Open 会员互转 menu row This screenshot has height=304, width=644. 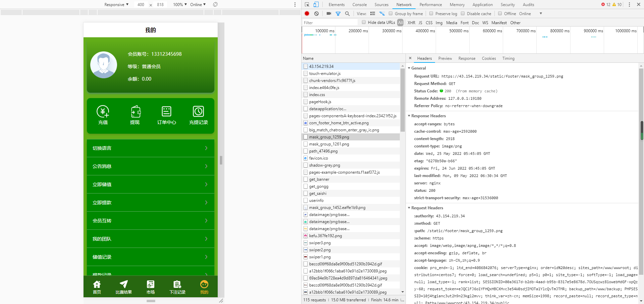tap(151, 221)
